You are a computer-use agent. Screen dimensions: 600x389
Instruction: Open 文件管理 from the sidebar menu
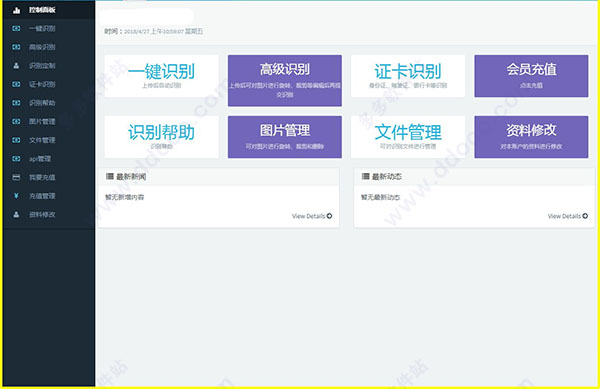(x=42, y=140)
